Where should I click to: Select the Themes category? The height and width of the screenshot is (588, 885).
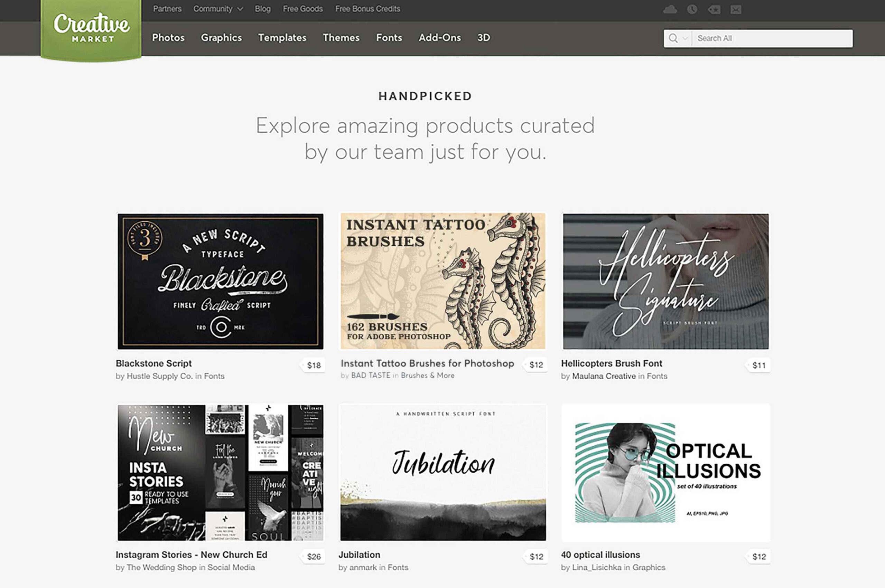click(341, 38)
